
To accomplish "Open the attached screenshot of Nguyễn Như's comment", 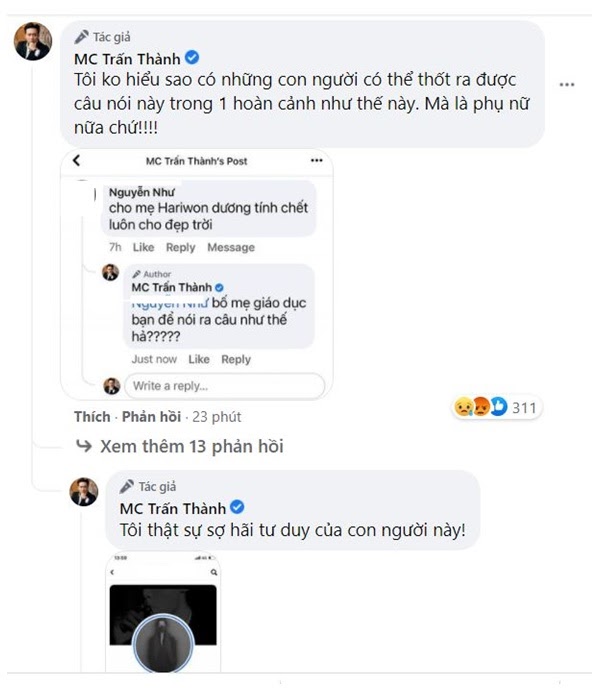I will (197, 274).
